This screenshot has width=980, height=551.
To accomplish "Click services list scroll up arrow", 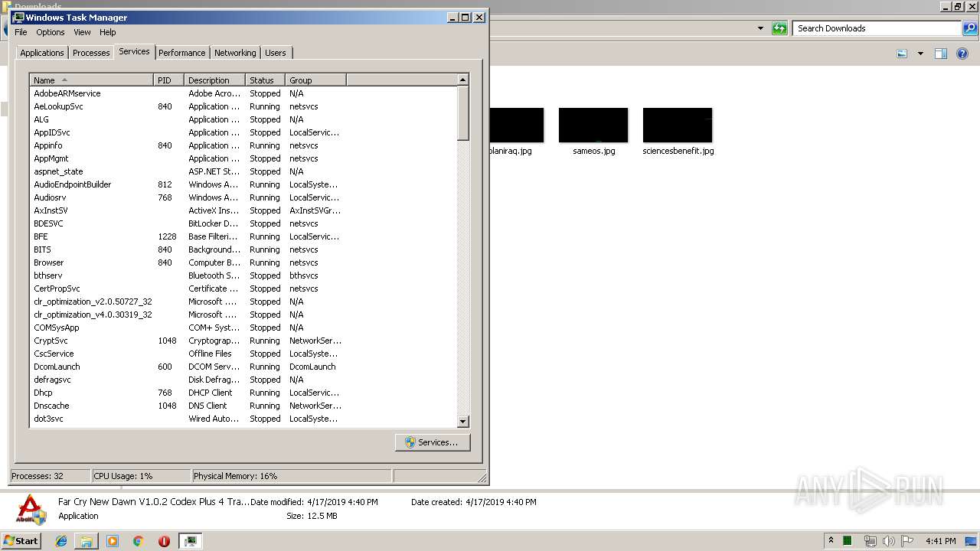I will [x=462, y=80].
